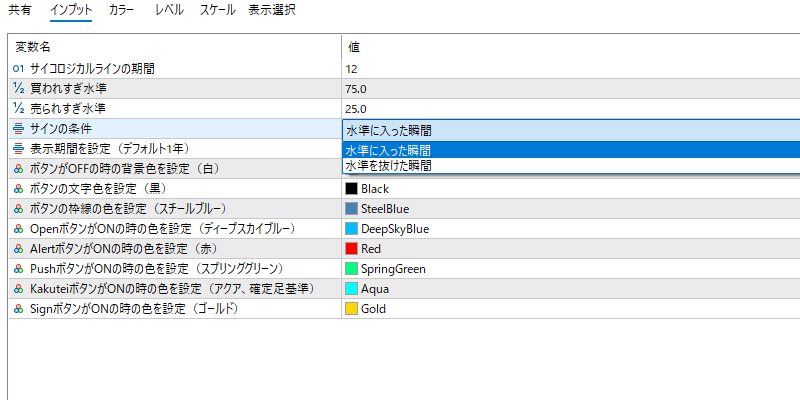Screen dimensions: 800x400
Task: Choose 水準を抜けた瞬間 in the dropdown list
Action: click(571, 166)
